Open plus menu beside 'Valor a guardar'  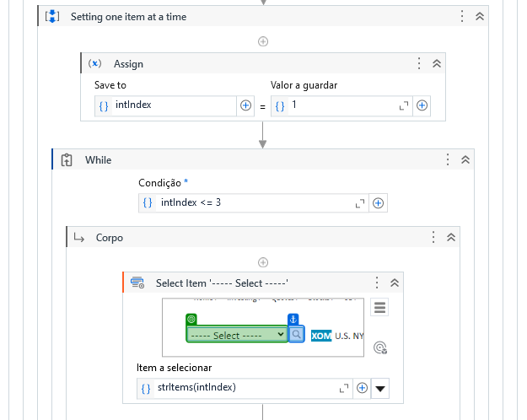(x=422, y=105)
